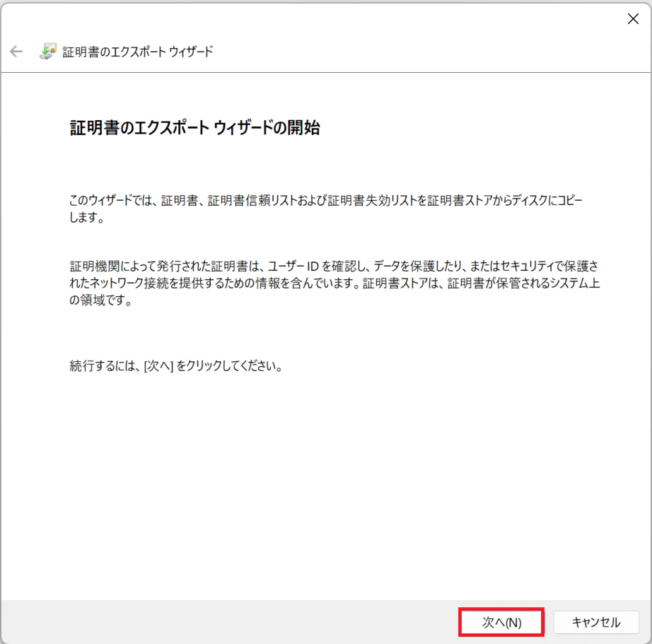The image size is (652, 644).
Task: Click the 次へ(N) button
Action: [x=501, y=622]
